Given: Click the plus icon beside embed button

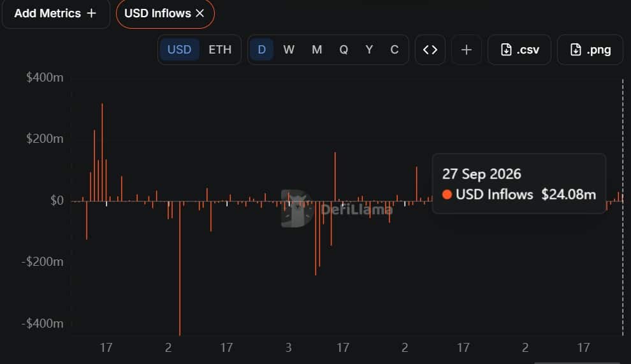Looking at the screenshot, I should (x=467, y=50).
